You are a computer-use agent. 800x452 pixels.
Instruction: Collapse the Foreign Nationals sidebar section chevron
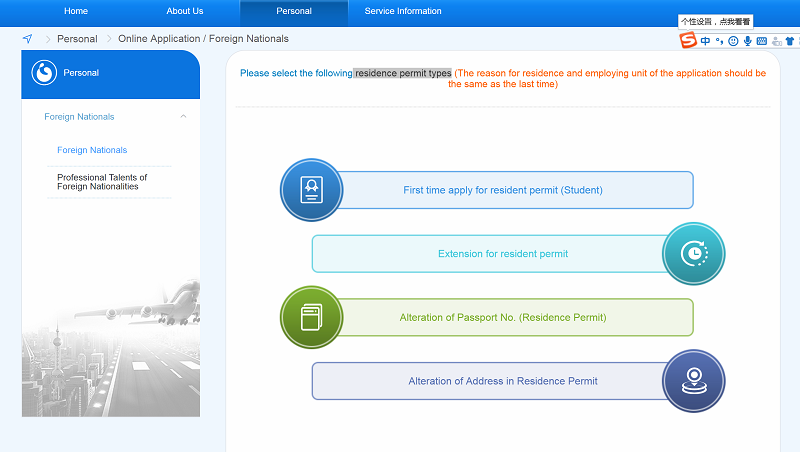pos(183,116)
